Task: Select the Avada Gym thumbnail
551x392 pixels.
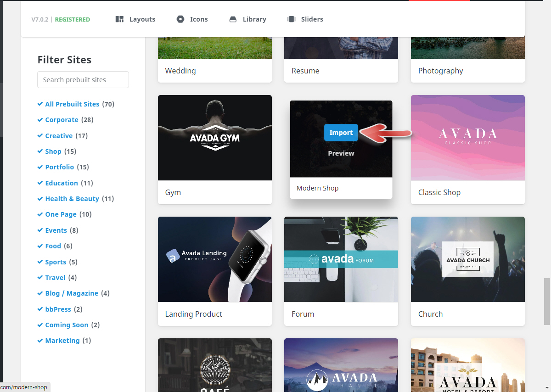Action: pos(215,138)
